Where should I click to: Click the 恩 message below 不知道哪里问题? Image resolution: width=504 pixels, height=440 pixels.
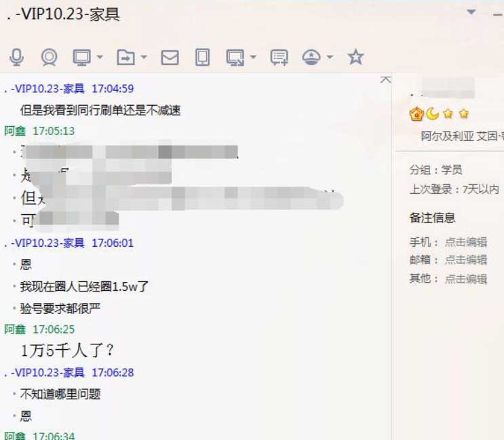click(x=26, y=416)
